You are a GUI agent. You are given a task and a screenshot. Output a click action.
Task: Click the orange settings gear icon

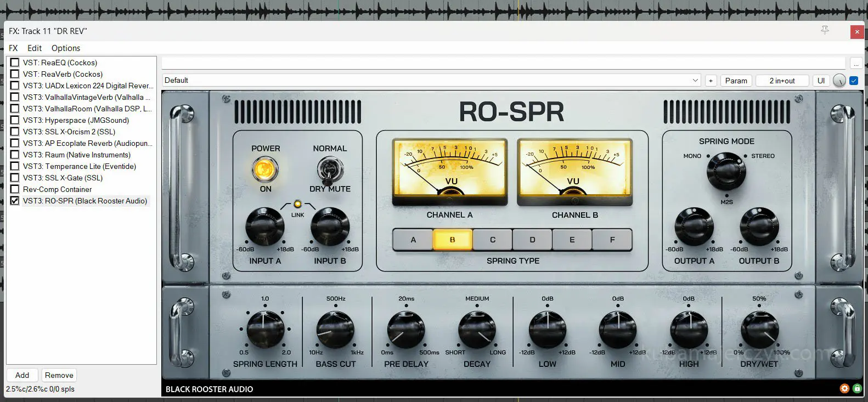tap(844, 389)
